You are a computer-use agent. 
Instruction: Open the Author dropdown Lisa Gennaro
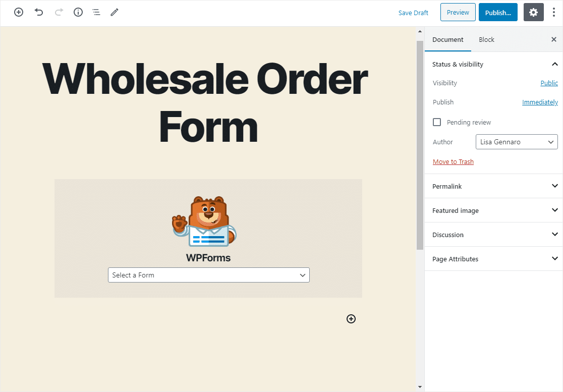tap(517, 142)
